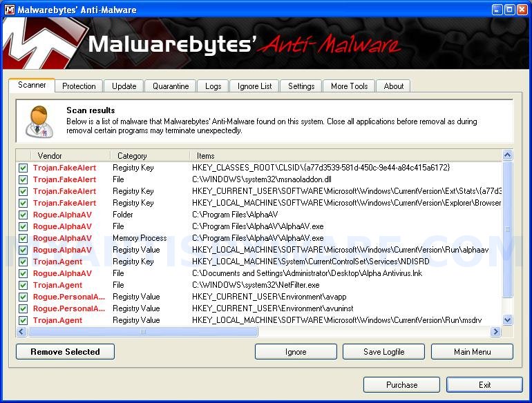
Task: Click the Malwarebytes title bar app icon
Action: tap(10, 10)
